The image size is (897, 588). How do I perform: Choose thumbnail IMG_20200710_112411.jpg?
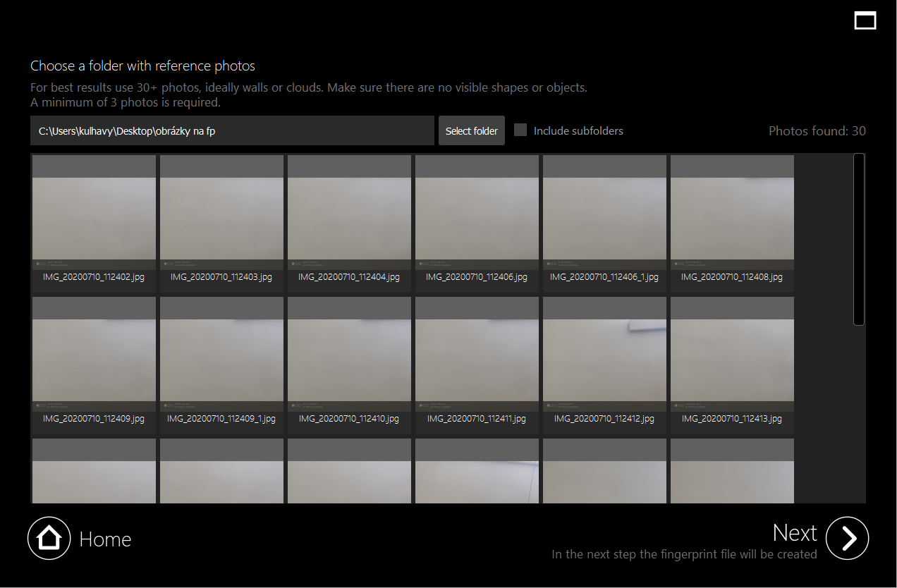pos(477,360)
